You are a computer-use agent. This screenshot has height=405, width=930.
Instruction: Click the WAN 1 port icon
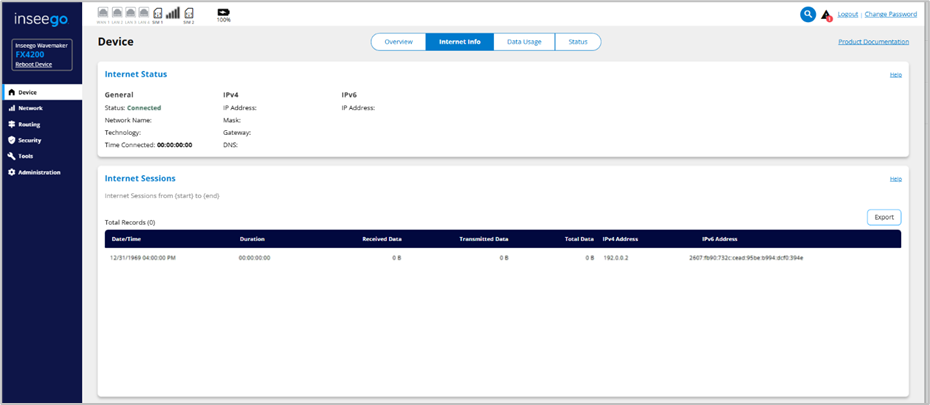[105, 13]
